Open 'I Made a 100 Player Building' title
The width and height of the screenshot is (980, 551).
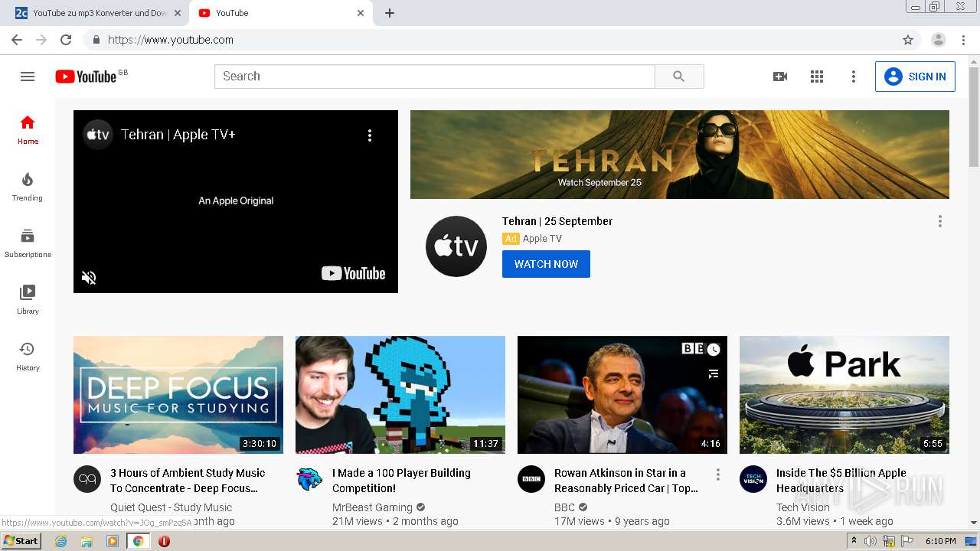point(401,481)
